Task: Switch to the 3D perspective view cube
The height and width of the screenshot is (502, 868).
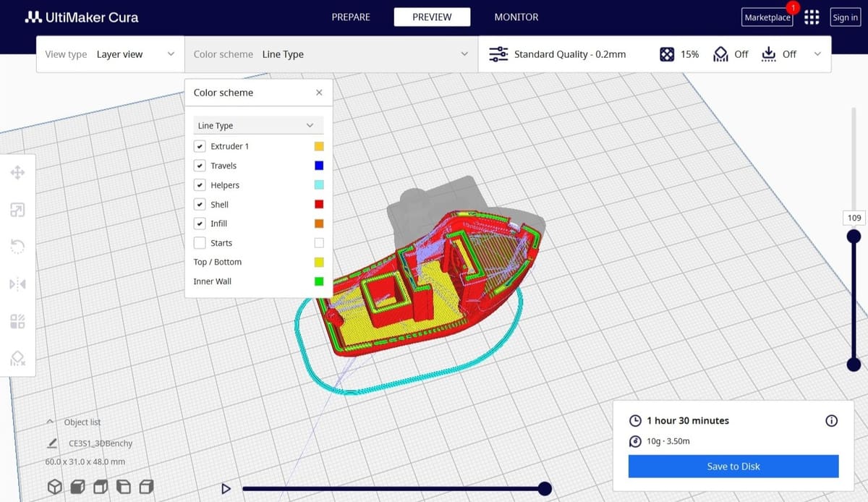Action: coord(55,487)
